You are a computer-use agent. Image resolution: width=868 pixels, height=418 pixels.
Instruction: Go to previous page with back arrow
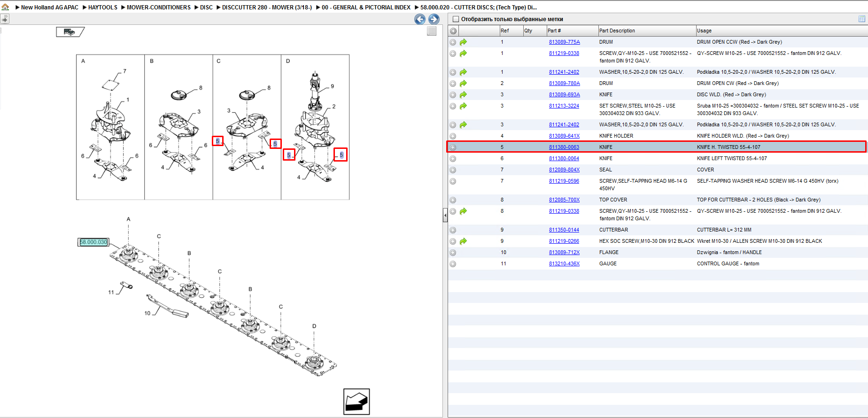[420, 19]
